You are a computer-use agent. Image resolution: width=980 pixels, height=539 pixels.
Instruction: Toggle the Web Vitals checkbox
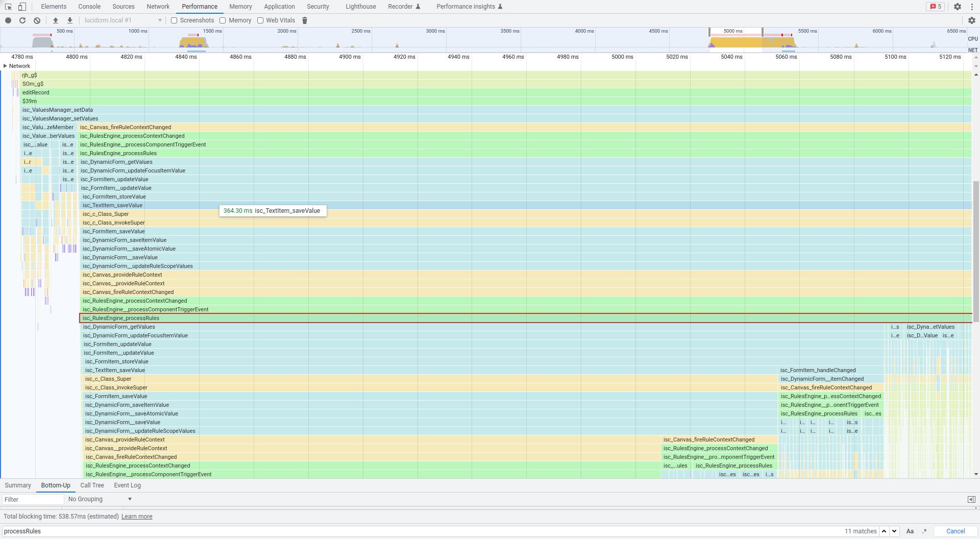[260, 20]
